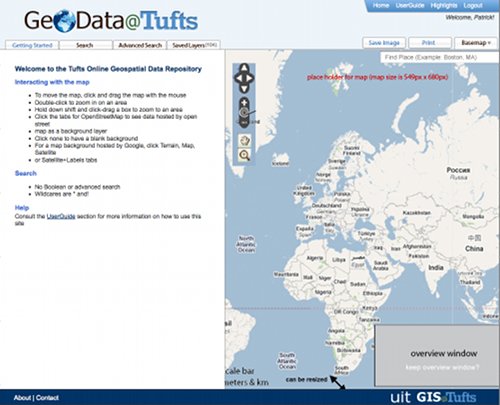Viewport: 500px width, 405px height.
Task: Pan the map left with arrow control
Action: point(238,78)
